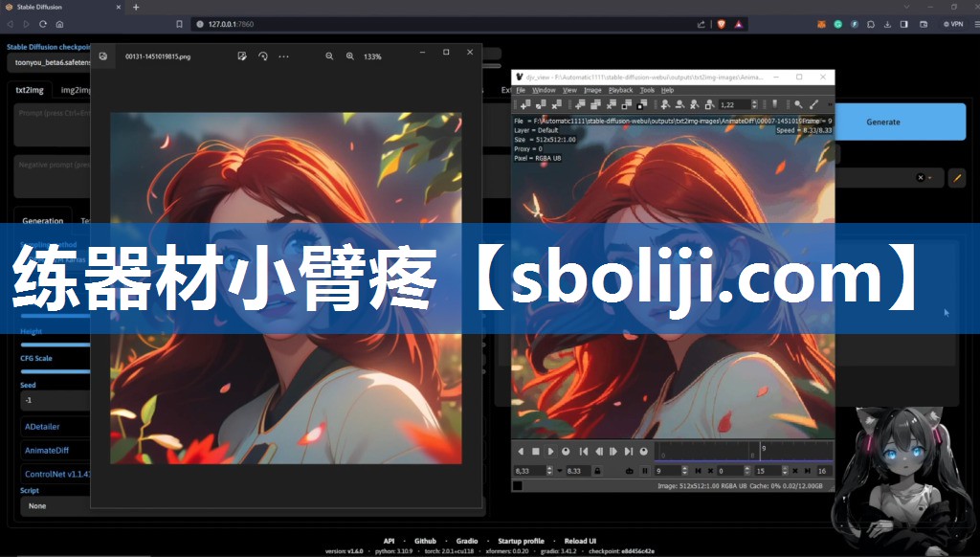This screenshot has width=980, height=557.
Task: Click Brave Shields icon in address bar
Action: 722,24
